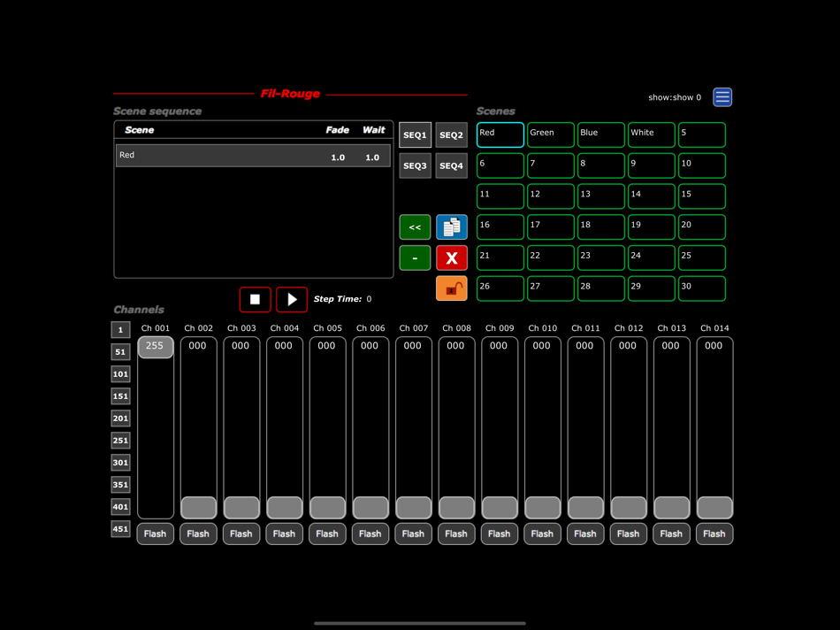Go to channel page 401
Viewport: 840px width, 630px height.
click(x=120, y=507)
